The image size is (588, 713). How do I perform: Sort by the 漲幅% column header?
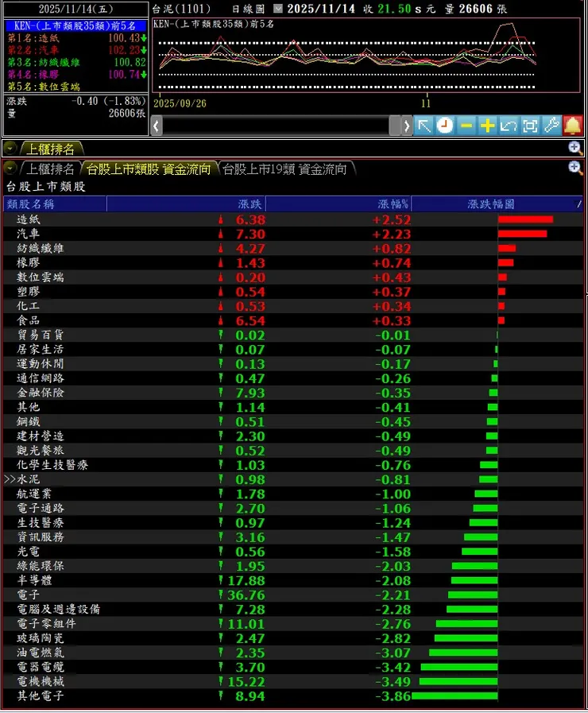(x=338, y=204)
